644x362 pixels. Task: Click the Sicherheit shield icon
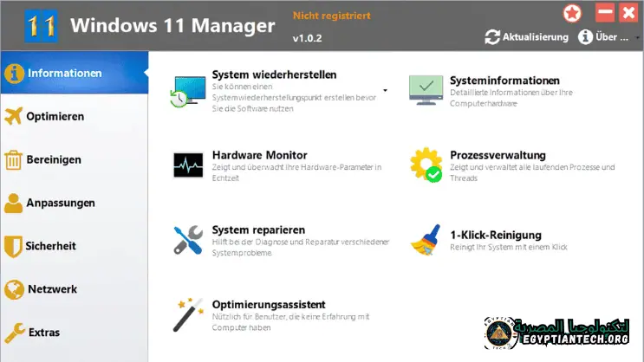tap(13, 246)
